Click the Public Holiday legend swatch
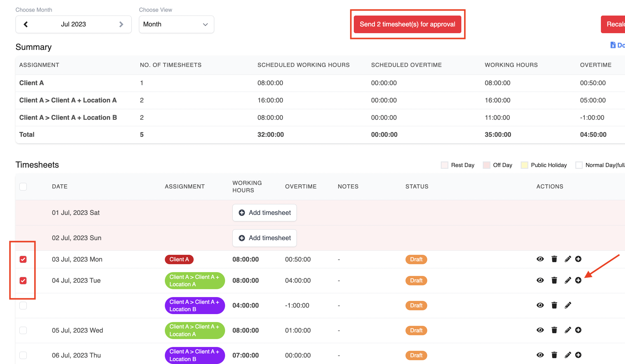 click(x=524, y=165)
